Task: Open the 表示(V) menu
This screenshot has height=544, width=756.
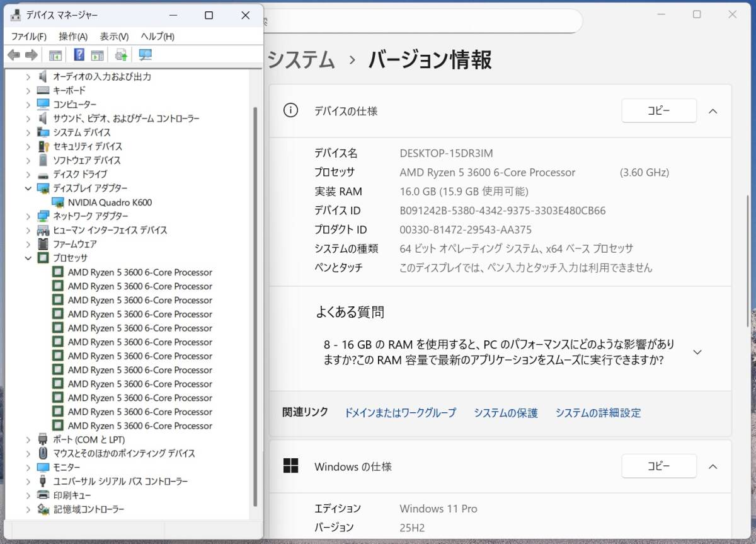Action: tap(114, 37)
